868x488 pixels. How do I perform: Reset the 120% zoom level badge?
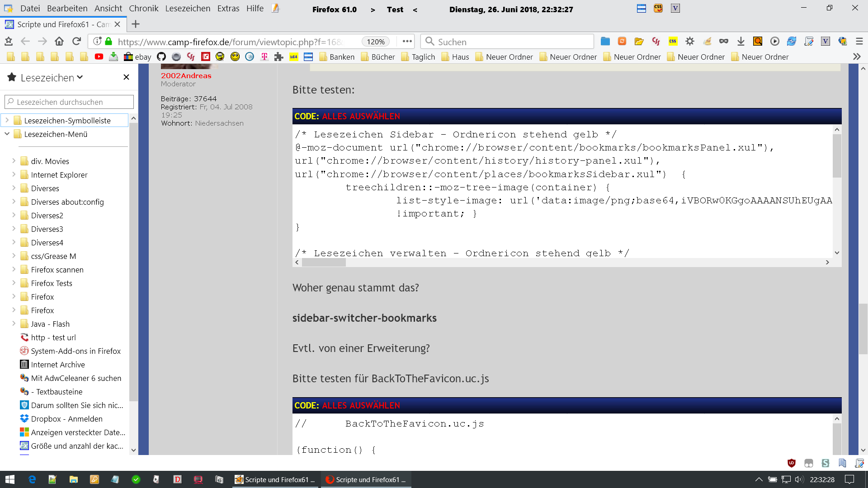(x=375, y=42)
